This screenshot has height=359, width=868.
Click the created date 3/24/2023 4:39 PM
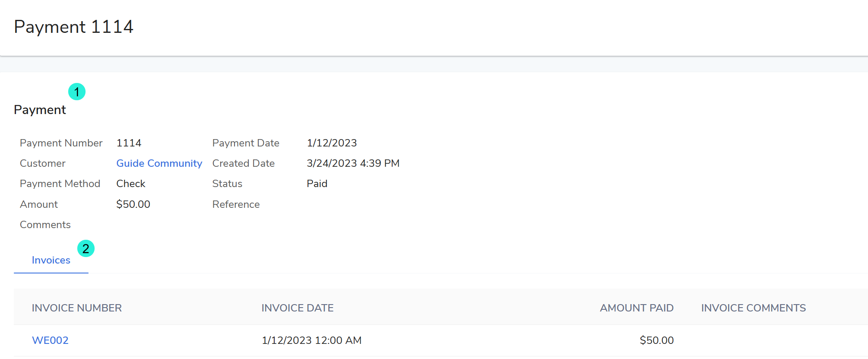(353, 163)
